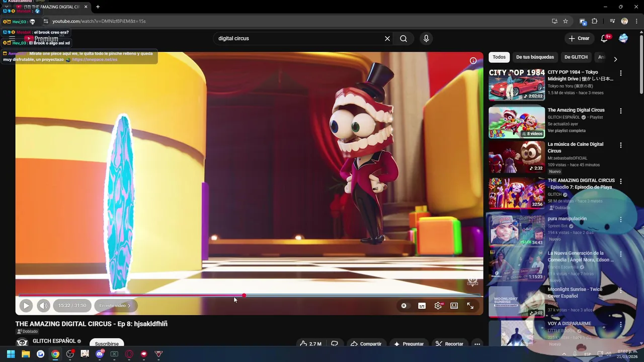Screen dimensions: 644x362
Task: Enter fullscreen mode
Action: tap(470, 306)
